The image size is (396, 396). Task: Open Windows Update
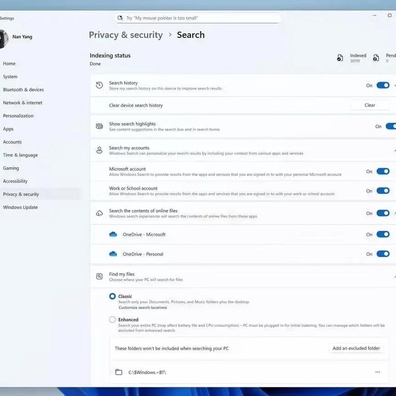pos(20,207)
